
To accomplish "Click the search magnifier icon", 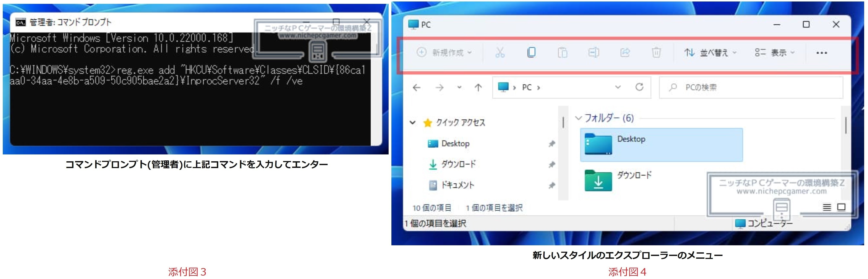I will (x=673, y=87).
